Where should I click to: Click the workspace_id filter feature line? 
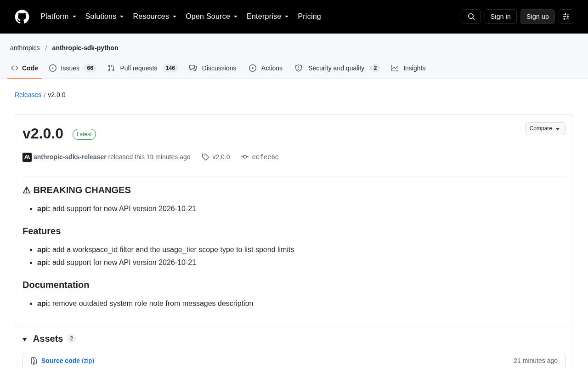click(x=166, y=250)
